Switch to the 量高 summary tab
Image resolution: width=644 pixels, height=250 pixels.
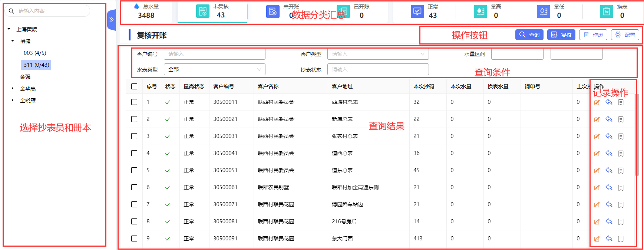click(x=488, y=11)
